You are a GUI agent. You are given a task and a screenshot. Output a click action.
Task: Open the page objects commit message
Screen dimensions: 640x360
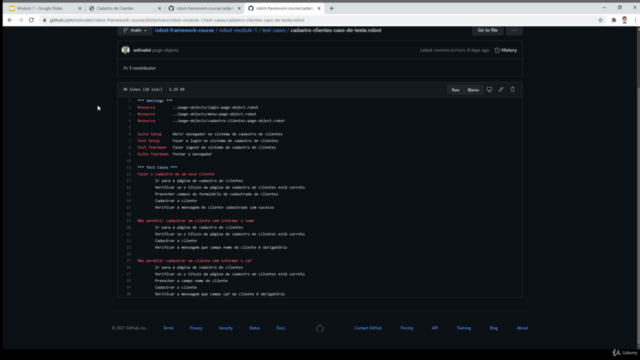tap(165, 50)
